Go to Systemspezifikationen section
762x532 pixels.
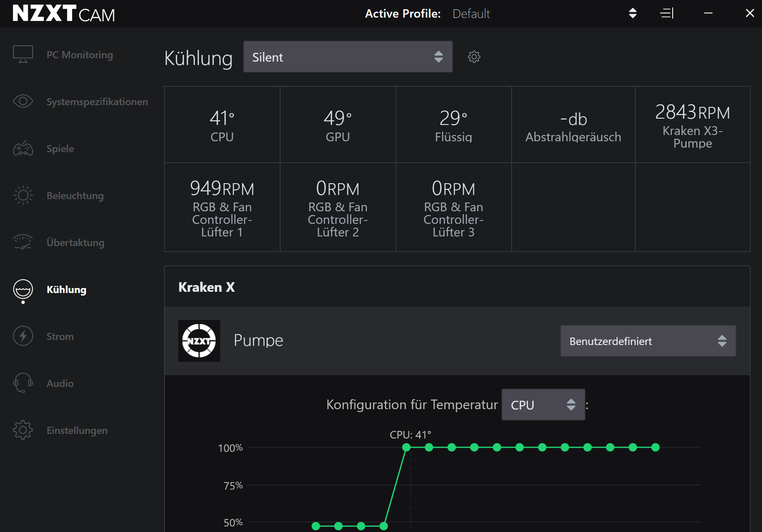pos(97,102)
